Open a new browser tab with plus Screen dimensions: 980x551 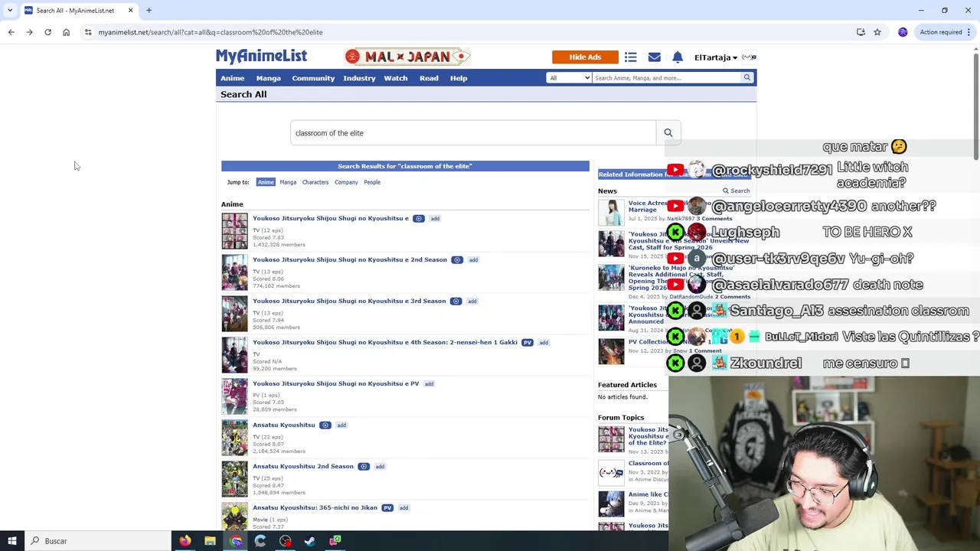pos(149,11)
